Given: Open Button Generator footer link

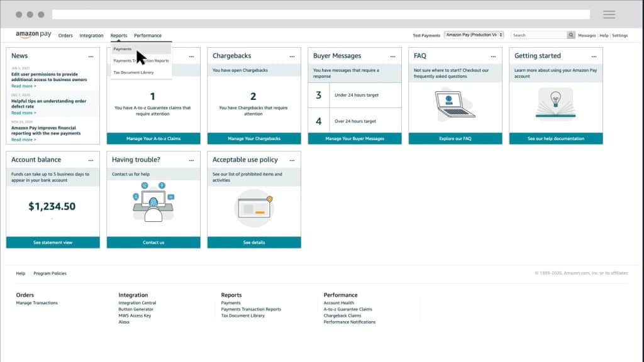Looking at the screenshot, I should tap(136, 309).
